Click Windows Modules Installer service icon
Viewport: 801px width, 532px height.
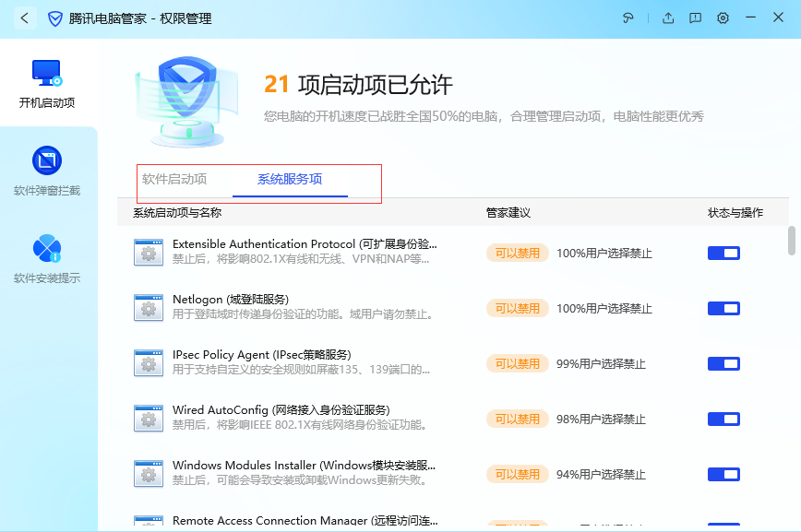click(x=149, y=473)
